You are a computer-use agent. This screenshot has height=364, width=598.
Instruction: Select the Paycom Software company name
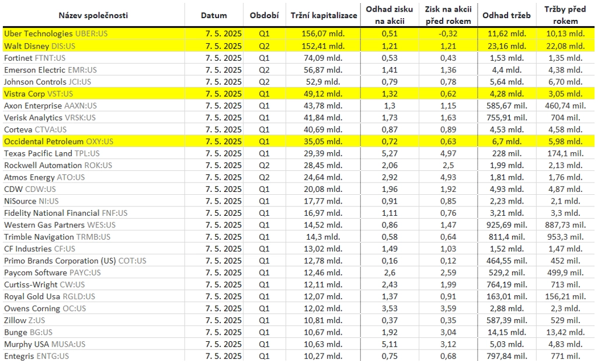(36, 272)
